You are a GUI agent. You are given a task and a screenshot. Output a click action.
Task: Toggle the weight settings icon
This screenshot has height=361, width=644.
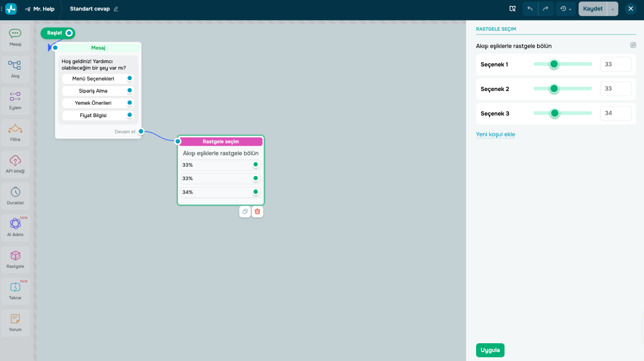[x=633, y=45]
